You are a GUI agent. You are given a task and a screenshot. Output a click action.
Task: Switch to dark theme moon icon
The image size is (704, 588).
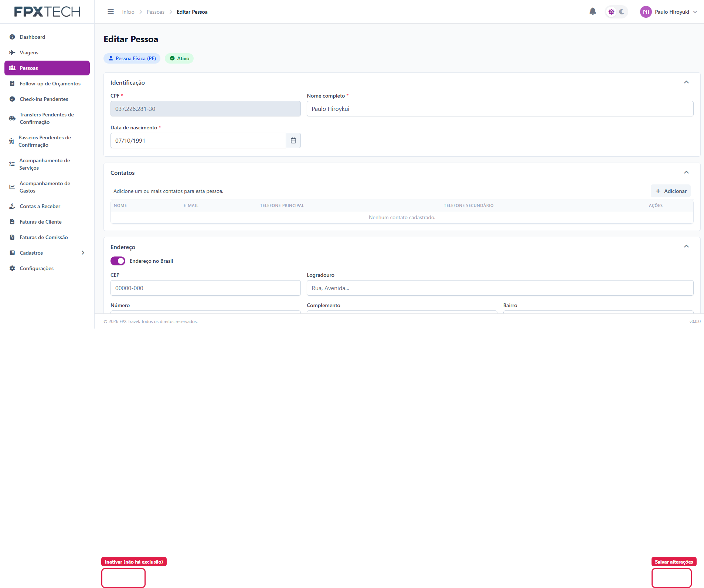(622, 12)
